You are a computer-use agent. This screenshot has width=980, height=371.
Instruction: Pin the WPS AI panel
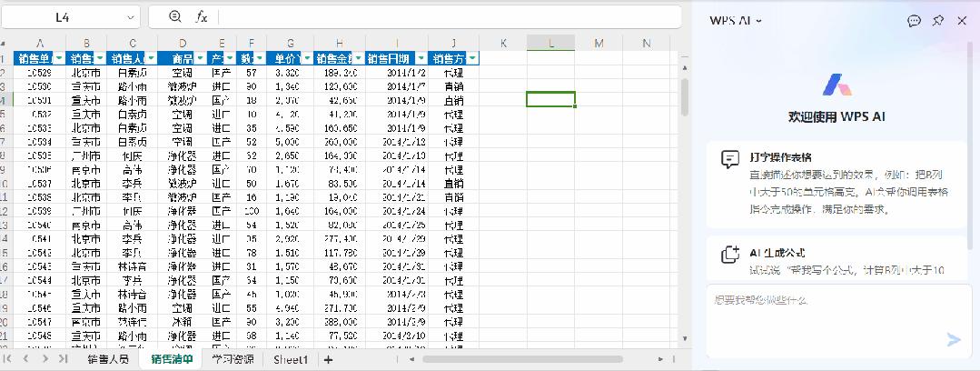pos(937,21)
